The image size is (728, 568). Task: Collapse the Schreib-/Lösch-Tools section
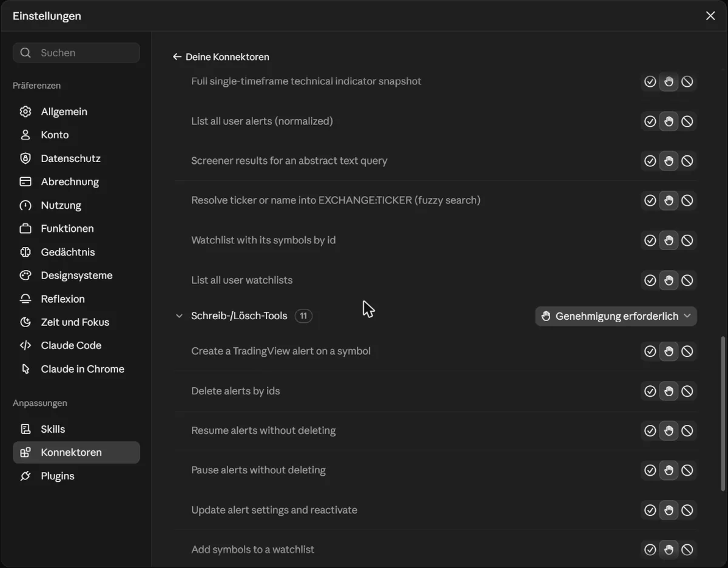point(179,316)
